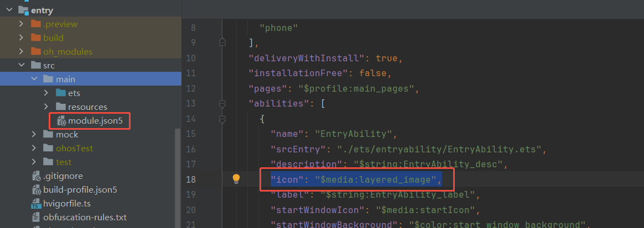Select the test folder in project tree
This screenshot has height=228, width=644.
pyautogui.click(x=64, y=162)
